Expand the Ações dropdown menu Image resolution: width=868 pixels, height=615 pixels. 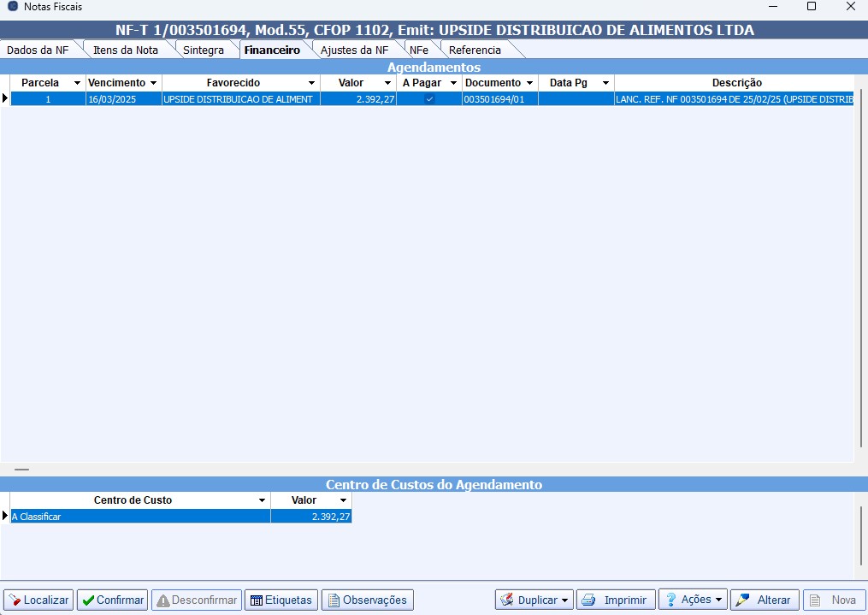718,600
